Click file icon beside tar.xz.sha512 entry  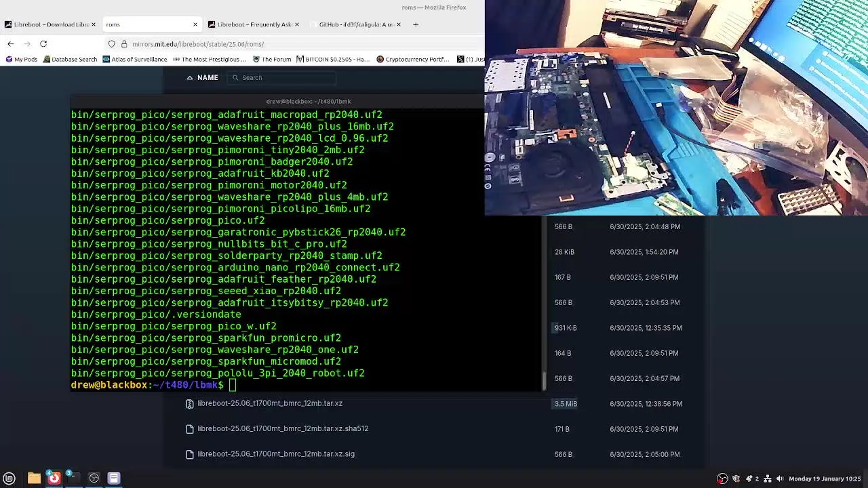point(190,429)
